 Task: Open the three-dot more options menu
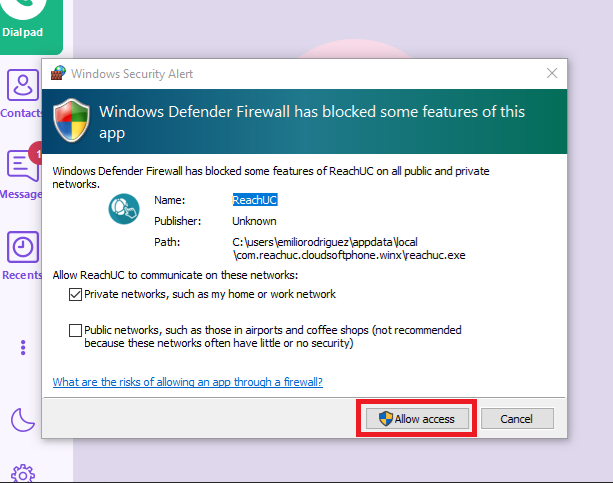(x=23, y=347)
